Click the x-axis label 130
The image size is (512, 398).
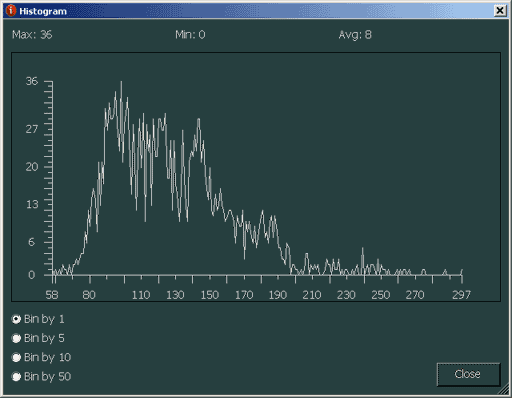pyautogui.click(x=175, y=295)
